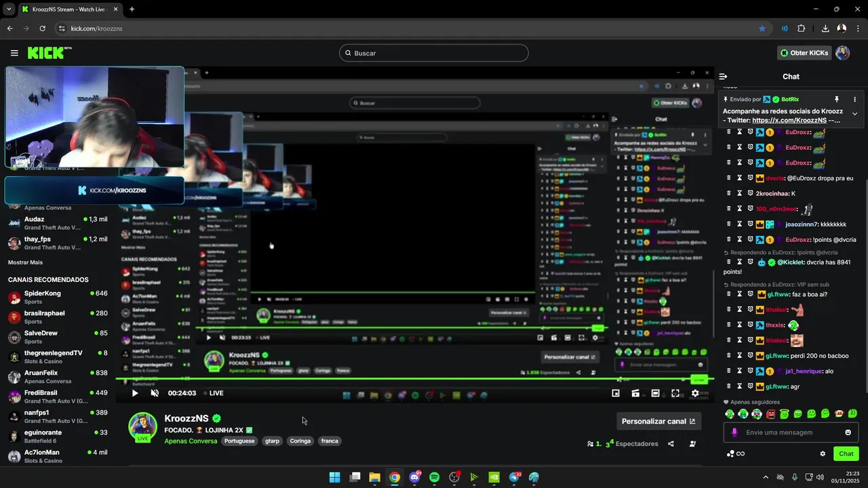
Task: Expand followed channels with Mostrar Mais
Action: pos(25,262)
